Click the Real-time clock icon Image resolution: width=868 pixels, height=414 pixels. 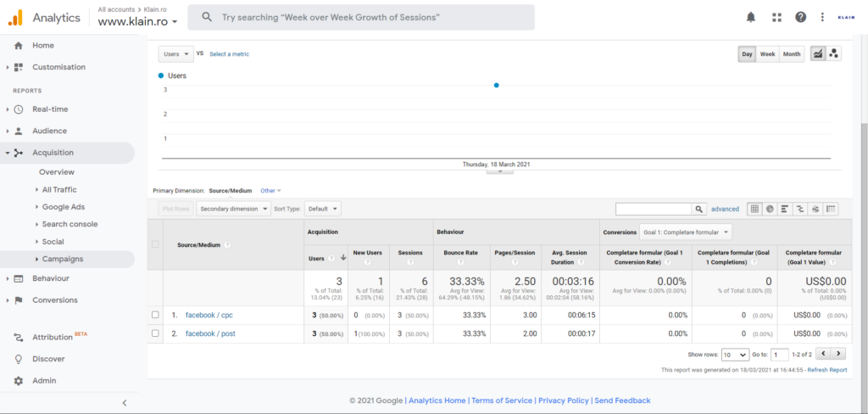click(x=19, y=109)
